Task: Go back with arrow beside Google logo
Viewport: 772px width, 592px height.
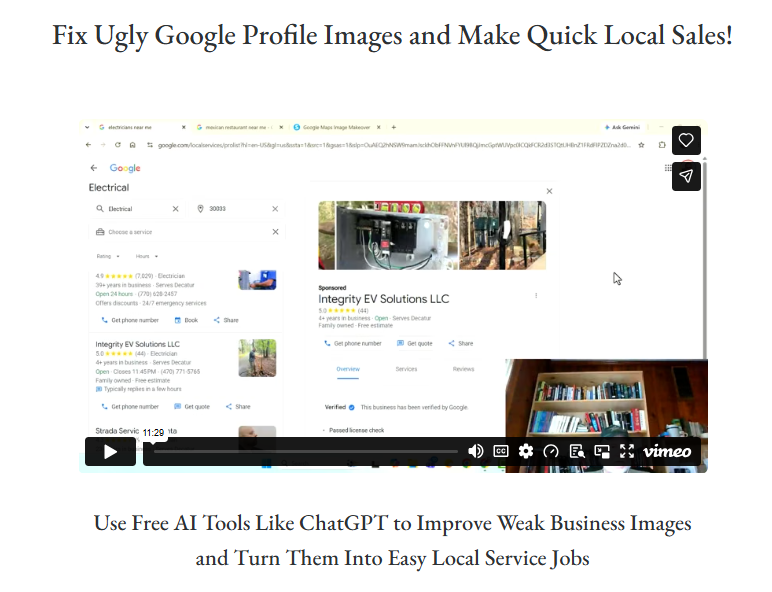Action: [94, 168]
